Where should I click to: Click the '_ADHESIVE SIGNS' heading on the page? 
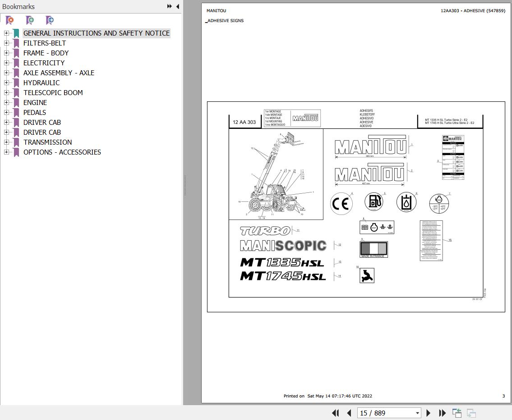click(x=225, y=21)
